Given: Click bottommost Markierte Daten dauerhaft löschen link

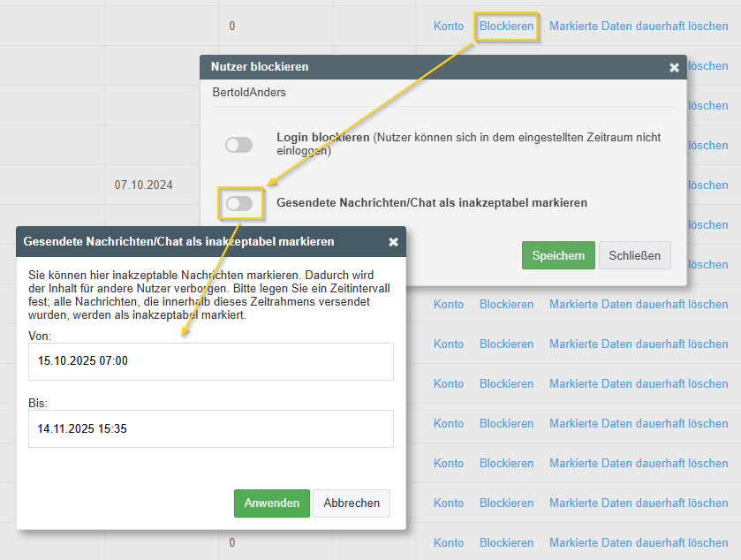Looking at the screenshot, I should tap(639, 542).
